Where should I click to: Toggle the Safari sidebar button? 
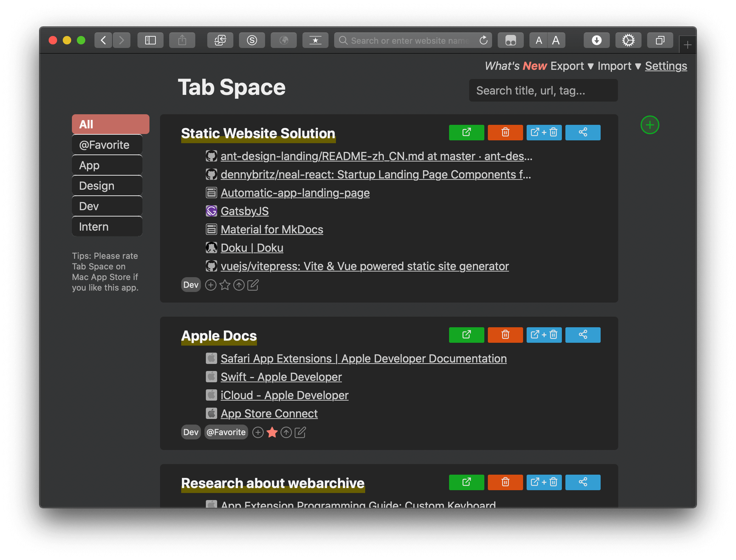coord(151,41)
